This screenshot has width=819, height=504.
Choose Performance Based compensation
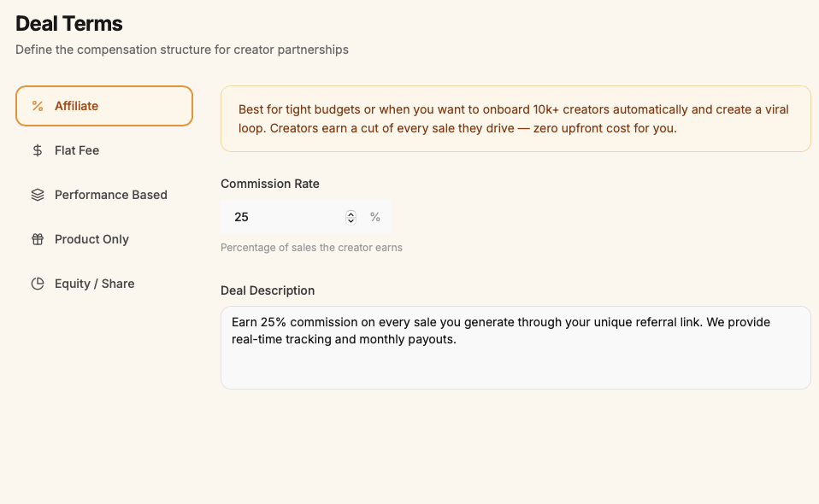coord(103,195)
